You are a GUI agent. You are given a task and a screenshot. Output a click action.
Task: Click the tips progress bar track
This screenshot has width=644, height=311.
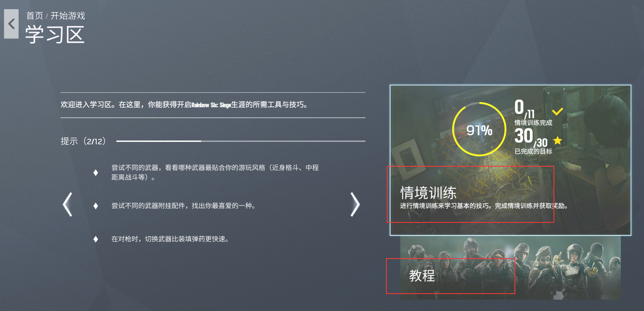(x=241, y=141)
